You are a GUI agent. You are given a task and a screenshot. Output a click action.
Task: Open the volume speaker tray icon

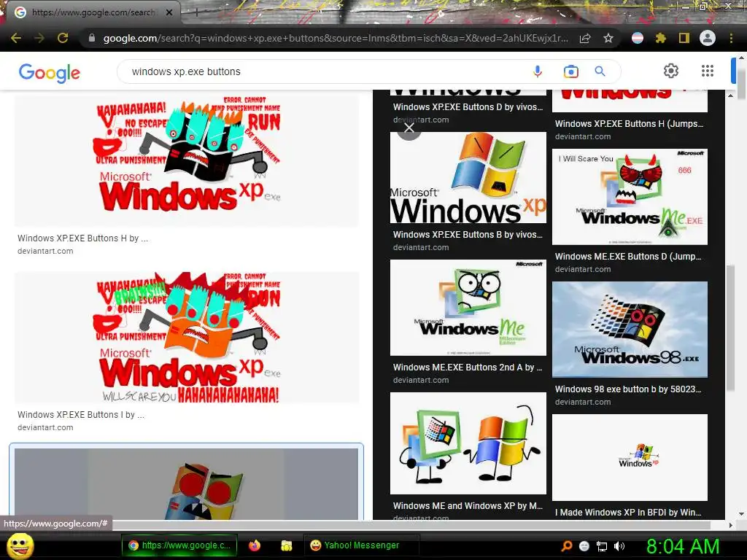point(619,546)
